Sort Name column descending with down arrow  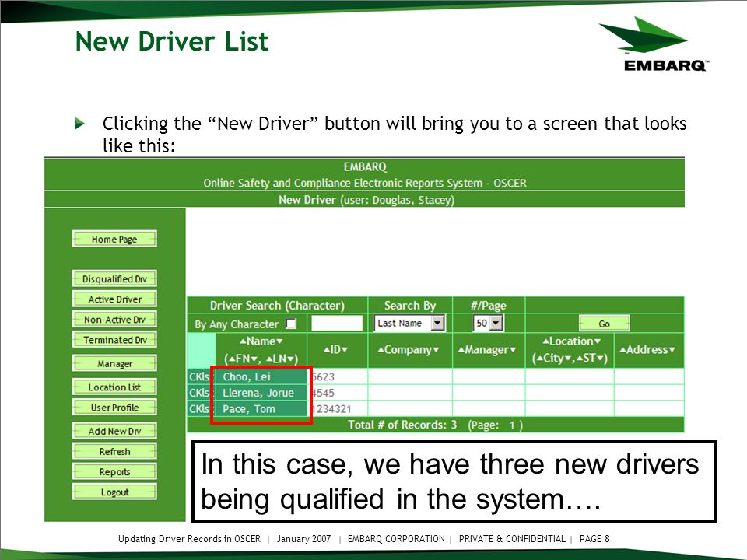pyautogui.click(x=279, y=341)
